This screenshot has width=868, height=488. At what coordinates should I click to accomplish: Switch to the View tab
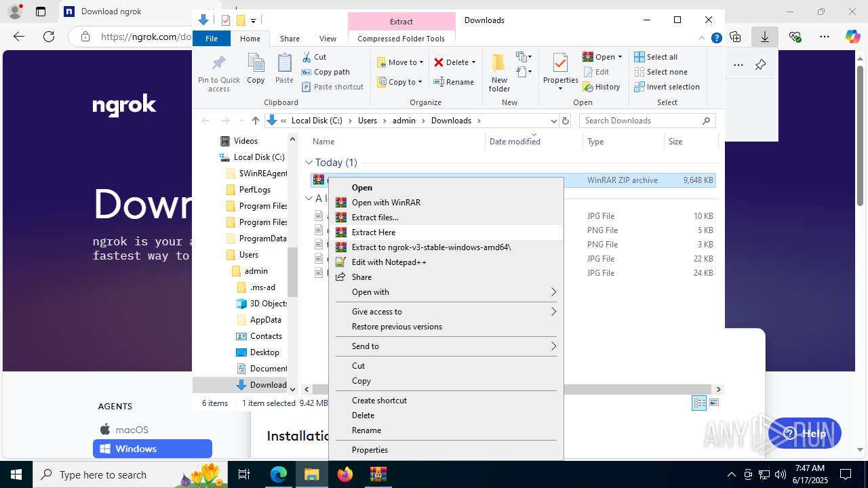coord(328,39)
